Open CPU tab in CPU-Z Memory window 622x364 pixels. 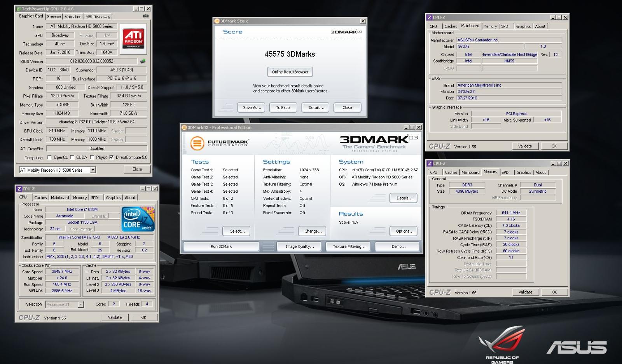[x=433, y=172]
